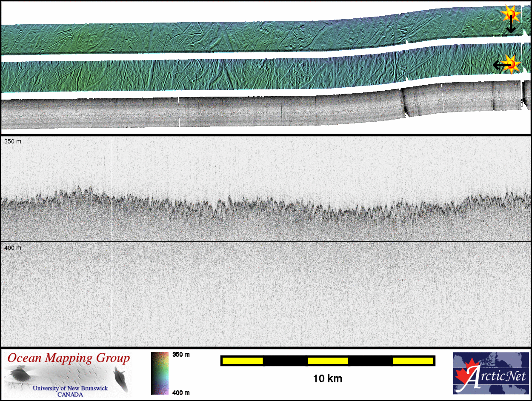Click the 350 m label beside the color legend
Viewport: 532px width, 401px height.
(181, 355)
